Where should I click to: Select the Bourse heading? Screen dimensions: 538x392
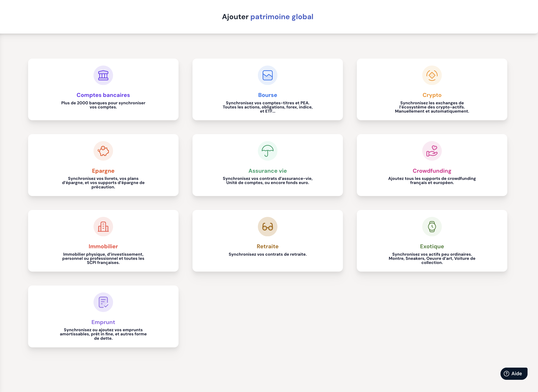pyautogui.click(x=267, y=95)
